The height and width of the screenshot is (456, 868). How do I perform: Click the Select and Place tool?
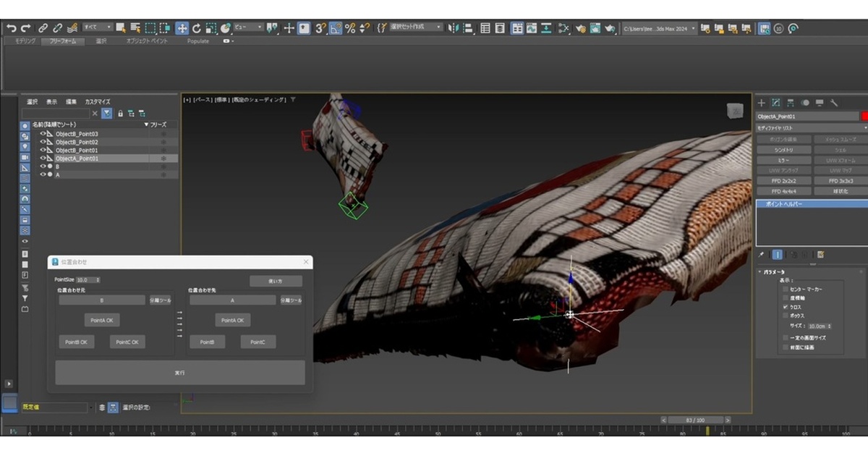[225, 28]
